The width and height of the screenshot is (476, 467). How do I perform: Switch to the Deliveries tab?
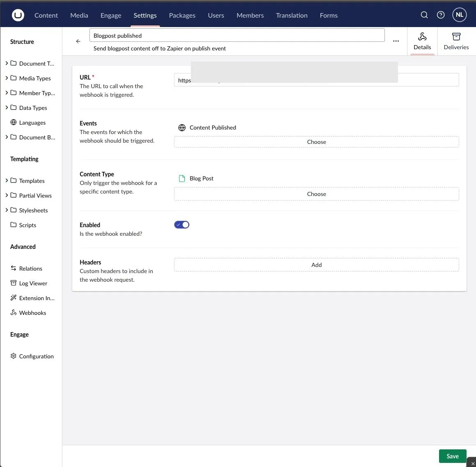click(x=456, y=41)
